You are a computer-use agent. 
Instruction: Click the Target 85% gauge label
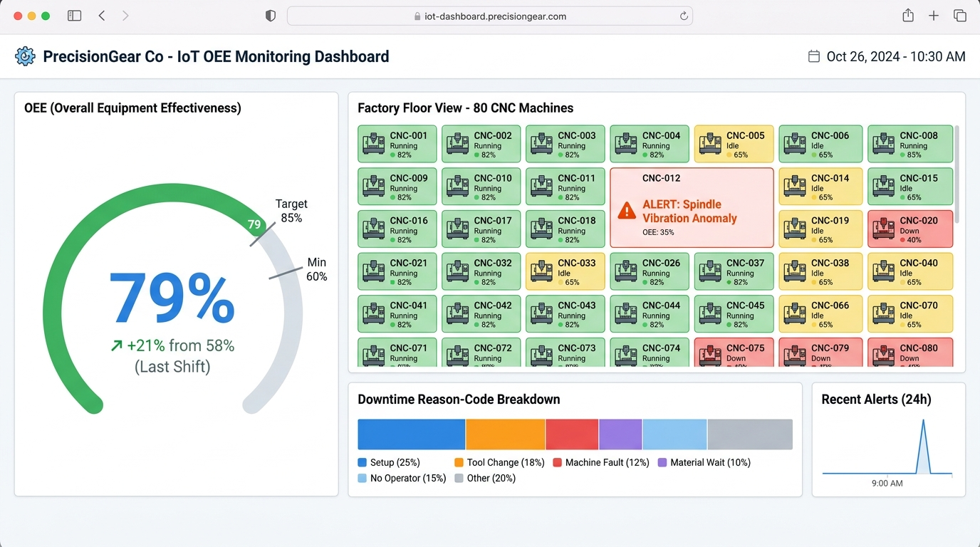[x=291, y=211]
